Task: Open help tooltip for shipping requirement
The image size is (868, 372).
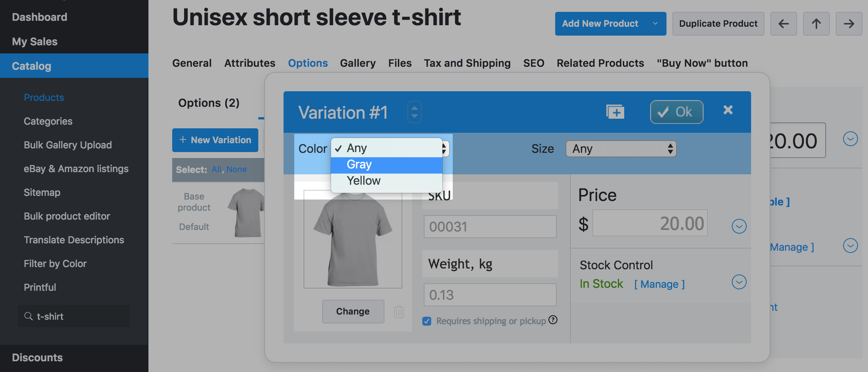Action: click(x=553, y=320)
